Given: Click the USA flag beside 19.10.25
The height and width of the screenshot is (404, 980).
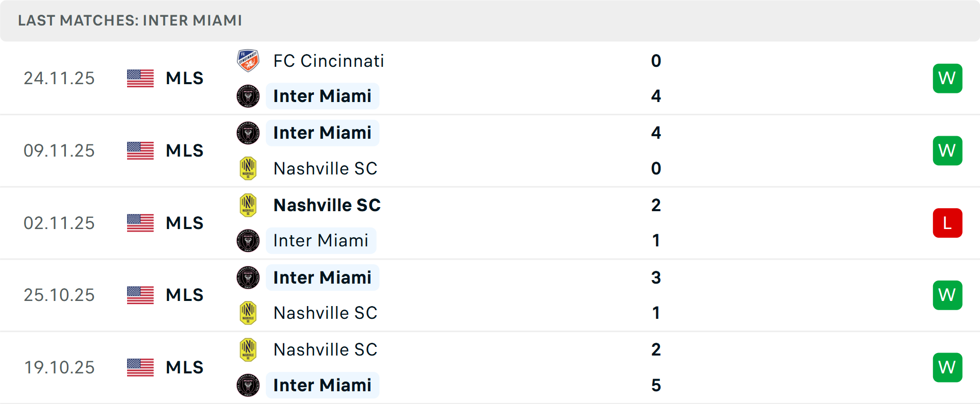Looking at the screenshot, I should 140,367.
